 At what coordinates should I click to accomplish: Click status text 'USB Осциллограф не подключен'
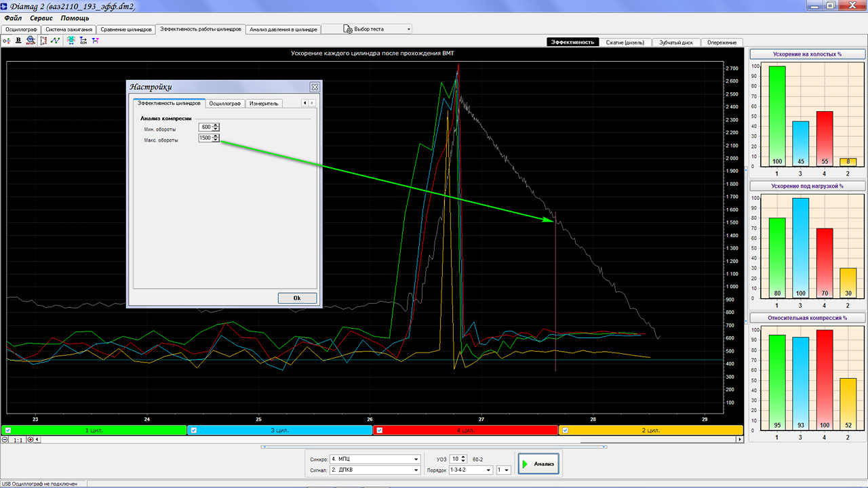39,484
